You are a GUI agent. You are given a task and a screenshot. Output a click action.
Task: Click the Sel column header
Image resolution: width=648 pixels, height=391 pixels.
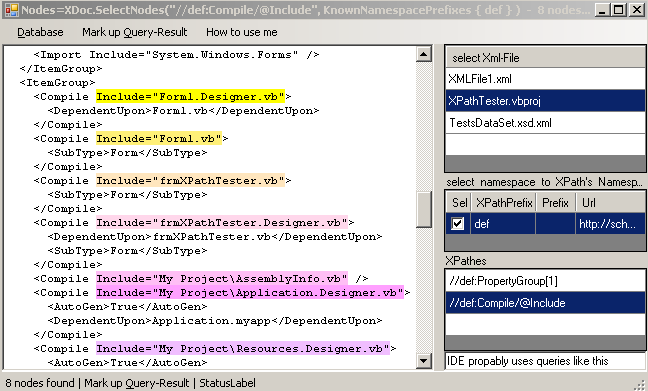coord(459,203)
